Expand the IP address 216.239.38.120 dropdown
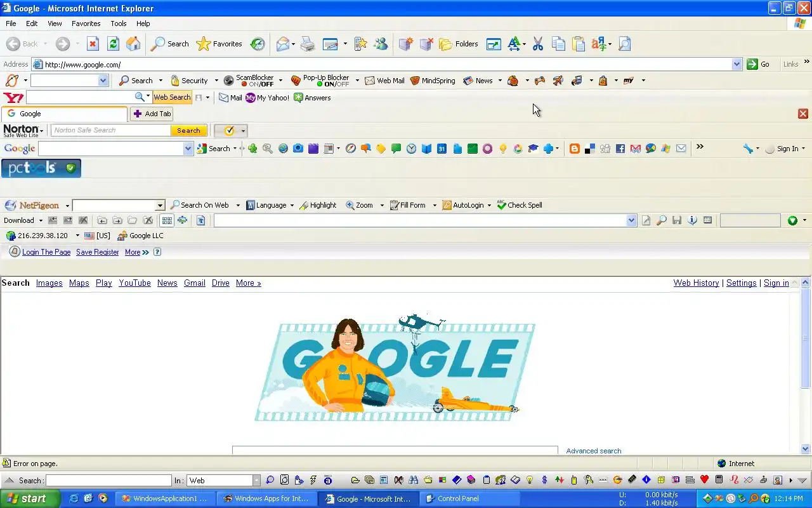812x508 pixels. coord(77,236)
